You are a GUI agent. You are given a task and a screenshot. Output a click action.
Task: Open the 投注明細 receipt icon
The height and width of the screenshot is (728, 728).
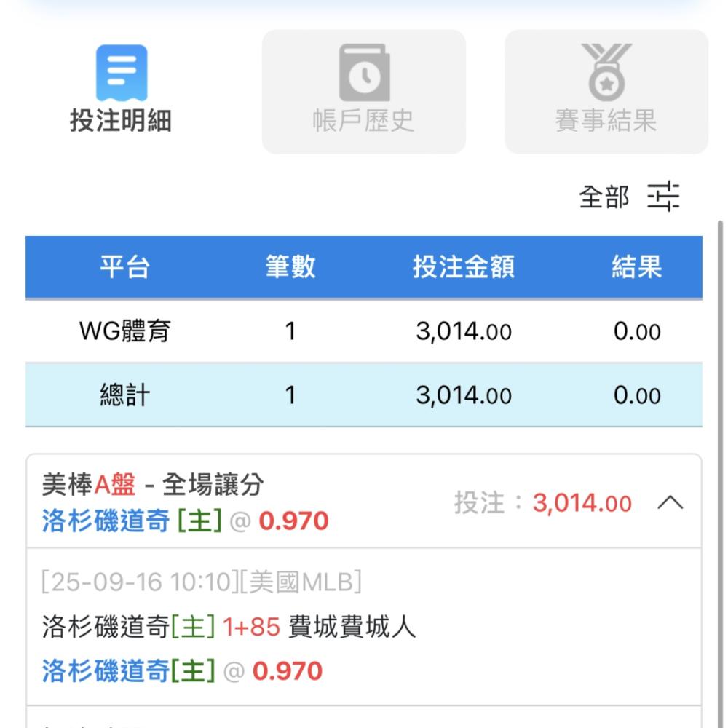point(122,73)
